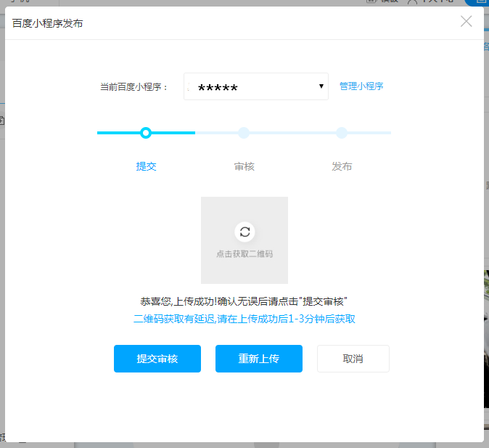Click the 发布 step circle marker
The height and width of the screenshot is (448, 489).
[x=342, y=133]
